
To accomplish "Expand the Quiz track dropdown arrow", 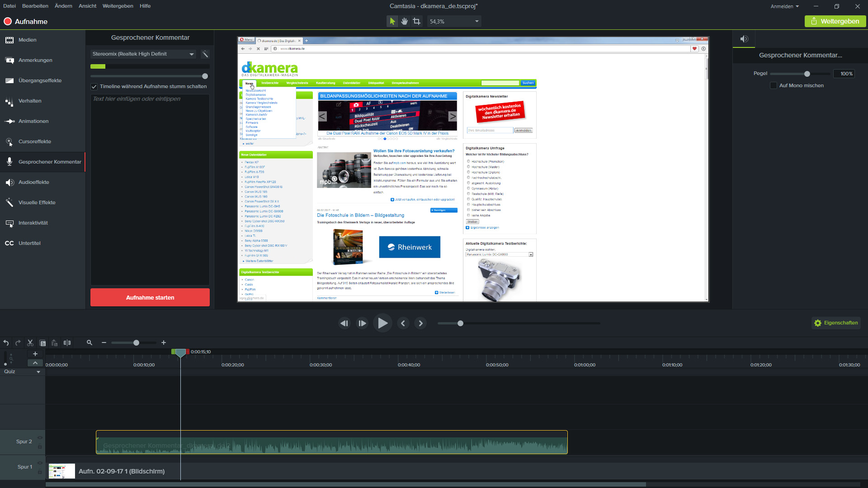I will (x=38, y=372).
